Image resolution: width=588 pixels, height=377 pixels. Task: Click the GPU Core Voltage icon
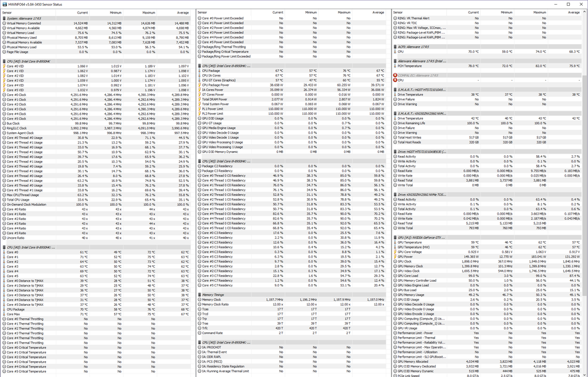click(x=395, y=251)
